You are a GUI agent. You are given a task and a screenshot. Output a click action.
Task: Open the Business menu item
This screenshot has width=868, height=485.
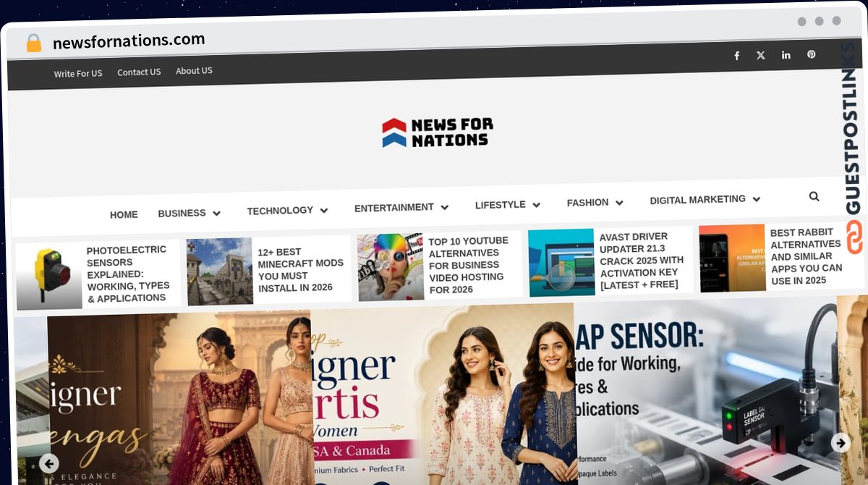(182, 214)
